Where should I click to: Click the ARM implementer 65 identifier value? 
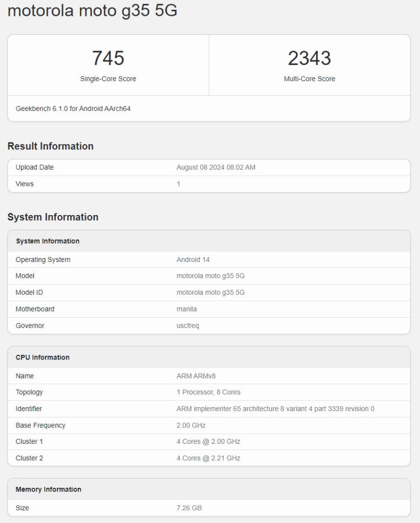click(x=275, y=409)
